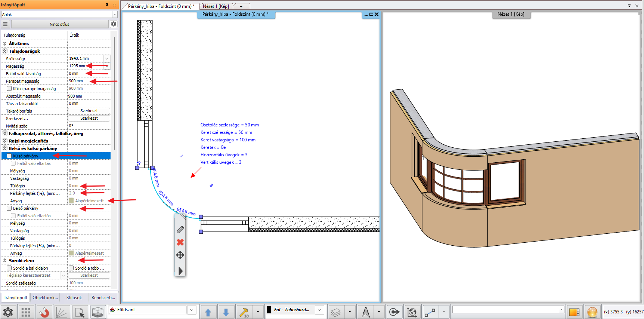The height and width of the screenshot is (319, 644).
Task: Enable the Belső párkány checkbox
Action: pyautogui.click(x=9, y=208)
